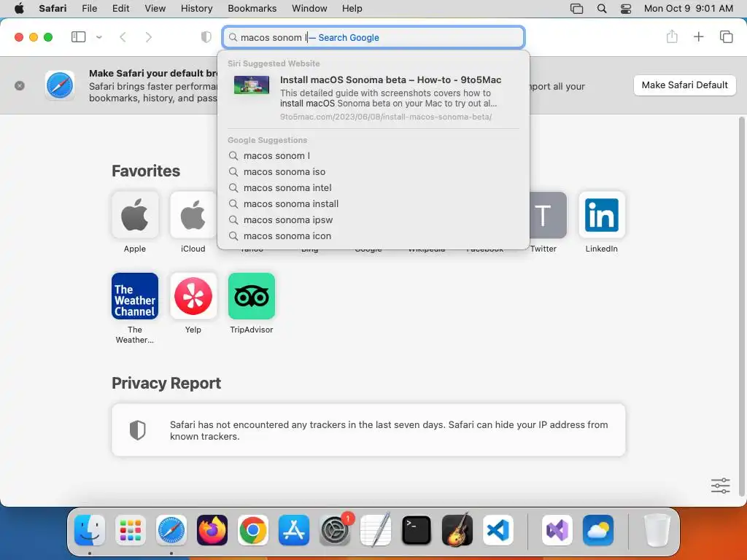
Task: Open the View menu
Action: click(x=155, y=9)
